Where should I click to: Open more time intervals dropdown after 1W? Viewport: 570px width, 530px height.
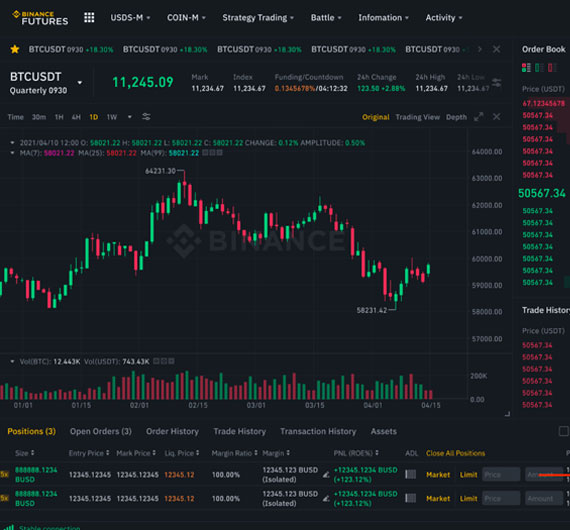129,117
